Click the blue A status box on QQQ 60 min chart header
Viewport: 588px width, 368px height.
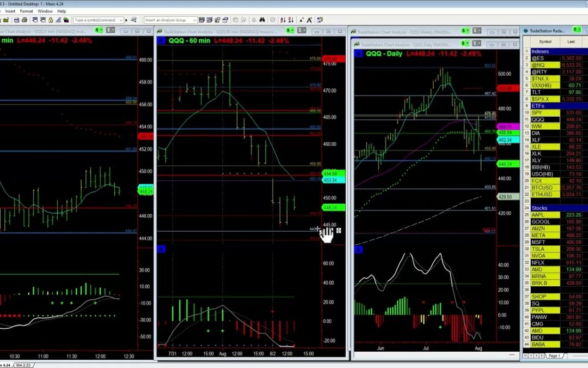[x=161, y=40]
